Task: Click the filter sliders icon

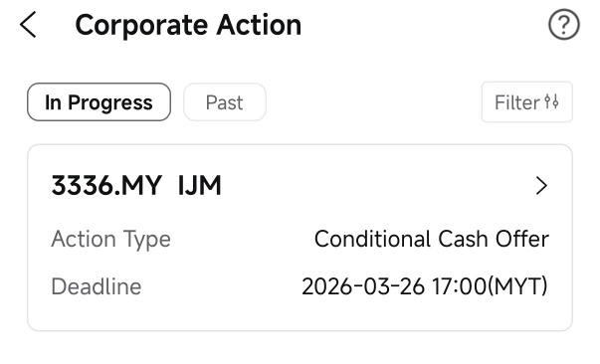Action: [551, 102]
